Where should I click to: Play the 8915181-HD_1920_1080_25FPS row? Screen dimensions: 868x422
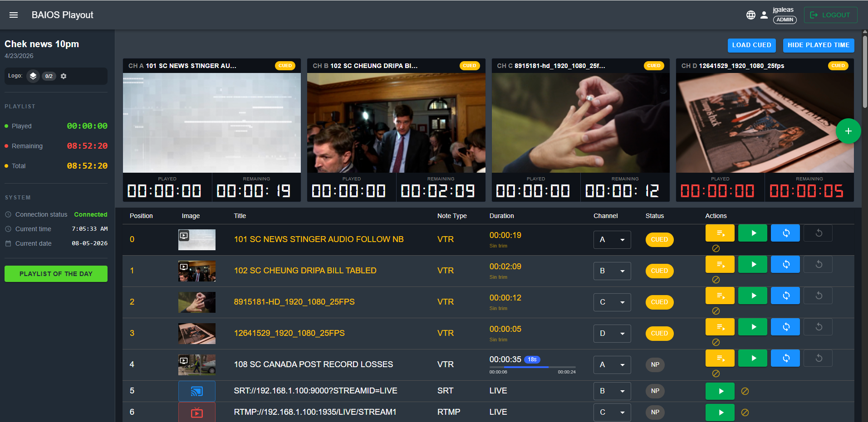(753, 296)
